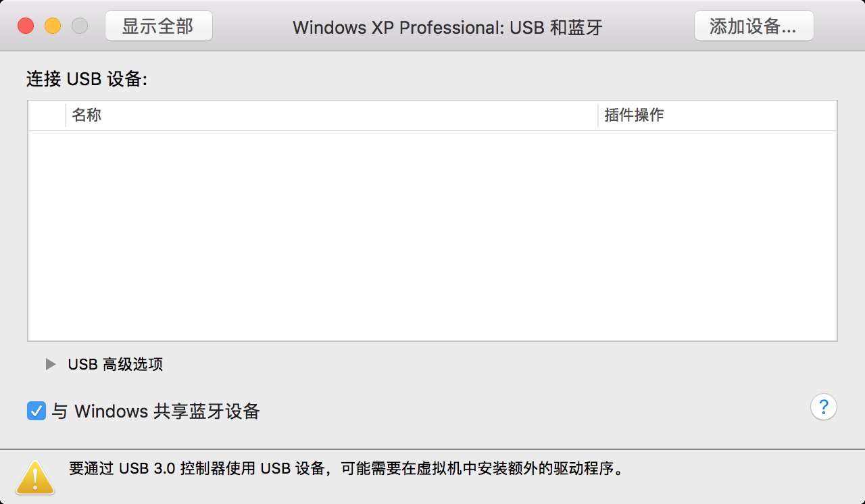Screen dimensions: 865x504
Task: Click inside the empty USB device list
Action: 432,235
